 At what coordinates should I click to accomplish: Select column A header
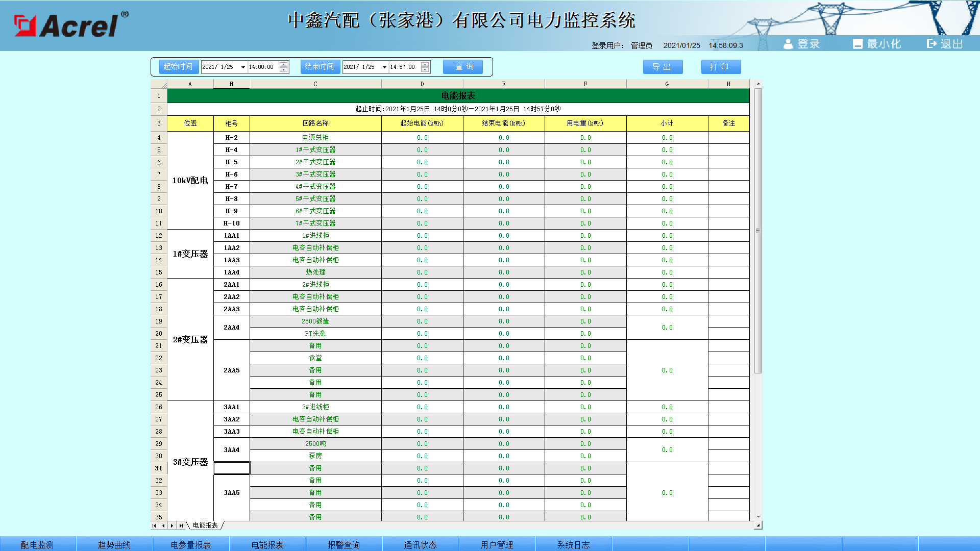(x=190, y=84)
